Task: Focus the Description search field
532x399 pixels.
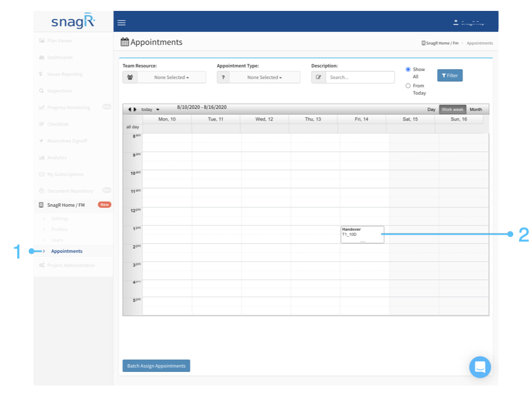Action: coord(360,77)
